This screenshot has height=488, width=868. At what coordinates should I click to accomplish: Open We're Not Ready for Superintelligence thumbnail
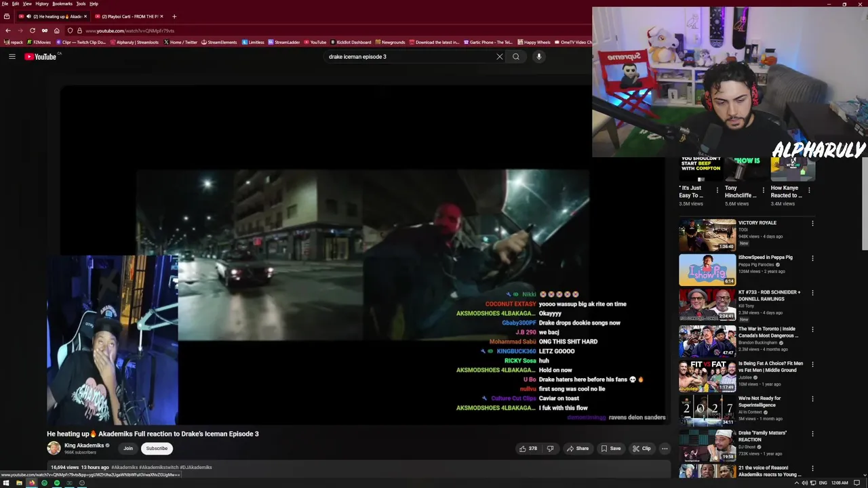707,411
